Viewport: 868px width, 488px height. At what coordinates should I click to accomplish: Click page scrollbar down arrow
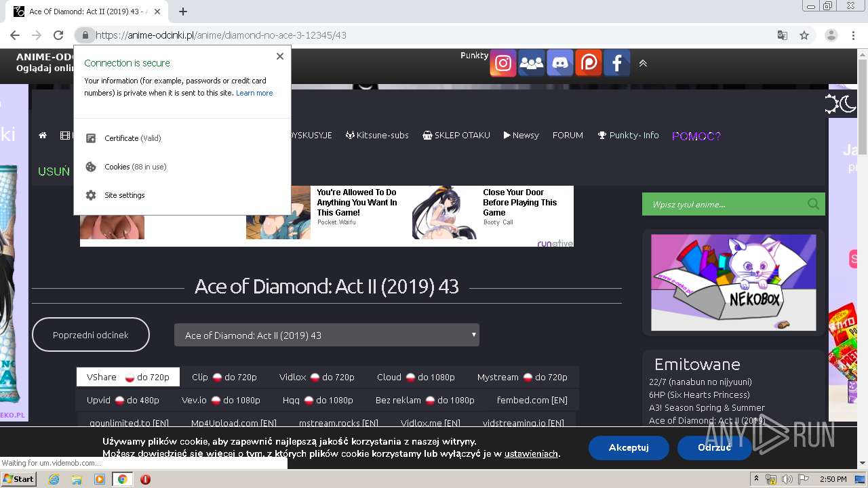click(x=863, y=464)
